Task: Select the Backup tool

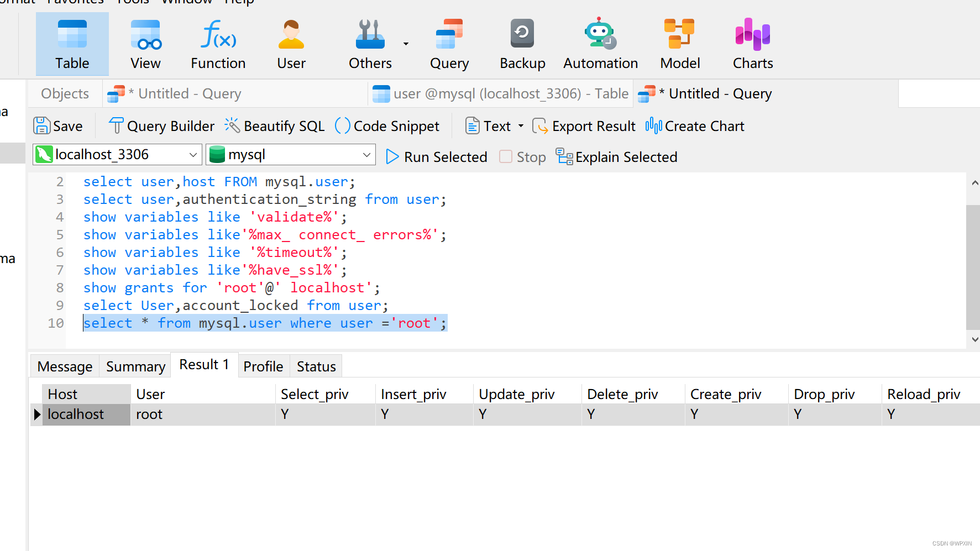Action: (522, 43)
